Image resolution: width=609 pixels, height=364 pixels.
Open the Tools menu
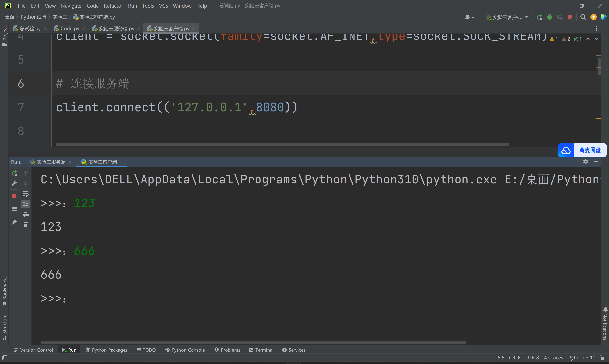coord(148,6)
